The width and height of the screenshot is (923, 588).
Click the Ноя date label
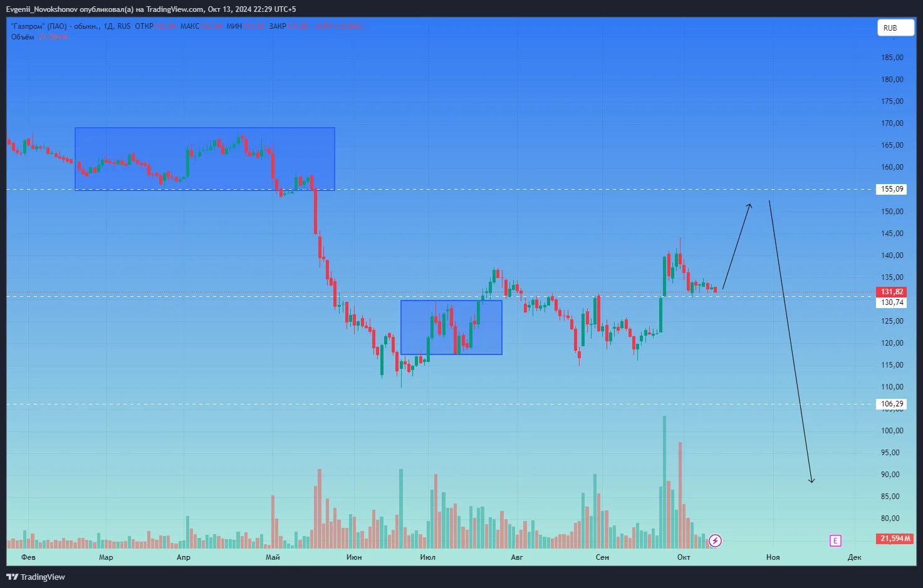tap(773, 557)
